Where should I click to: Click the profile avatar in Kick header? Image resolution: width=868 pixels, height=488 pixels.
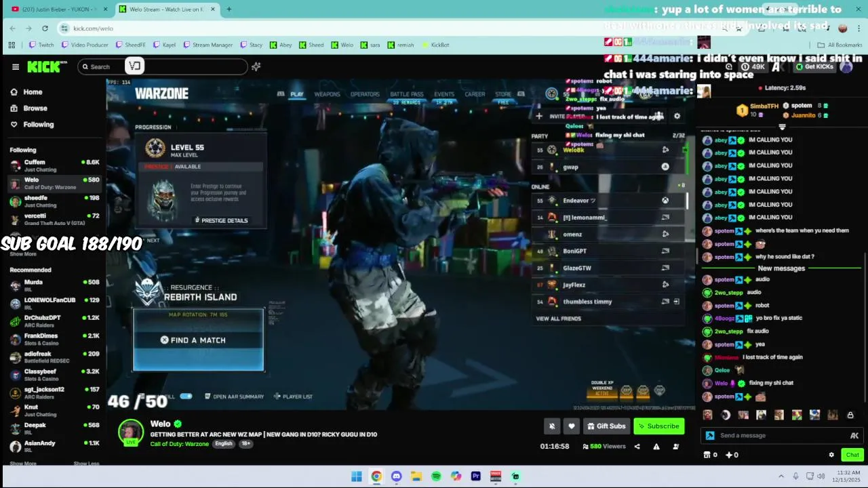tap(846, 66)
